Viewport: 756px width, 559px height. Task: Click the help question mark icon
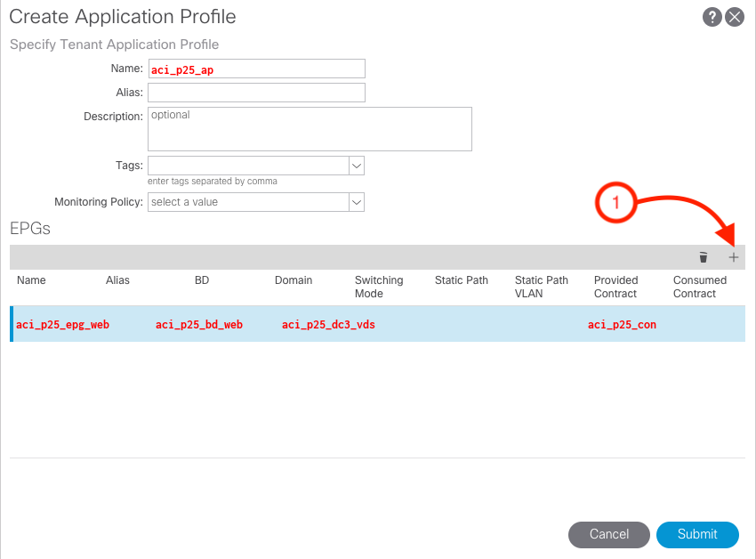tap(712, 17)
